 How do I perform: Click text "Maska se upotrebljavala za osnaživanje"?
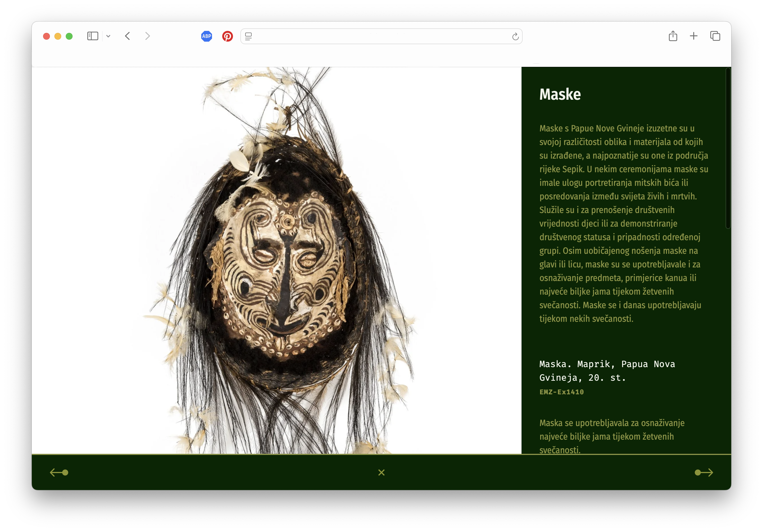tap(612, 423)
